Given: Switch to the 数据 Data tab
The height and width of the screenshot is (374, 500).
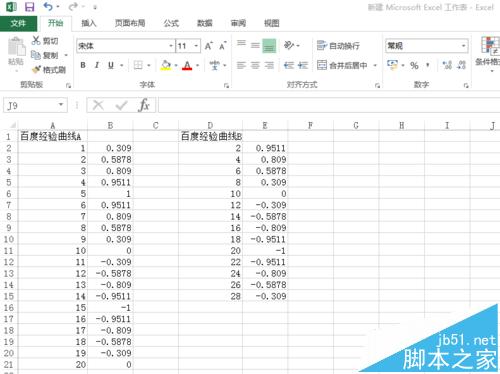Looking at the screenshot, I should [x=205, y=23].
